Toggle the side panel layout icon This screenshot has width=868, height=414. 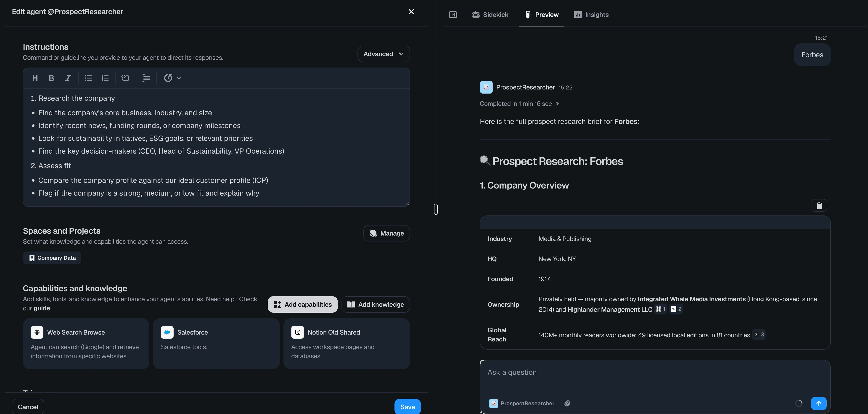pos(453,14)
